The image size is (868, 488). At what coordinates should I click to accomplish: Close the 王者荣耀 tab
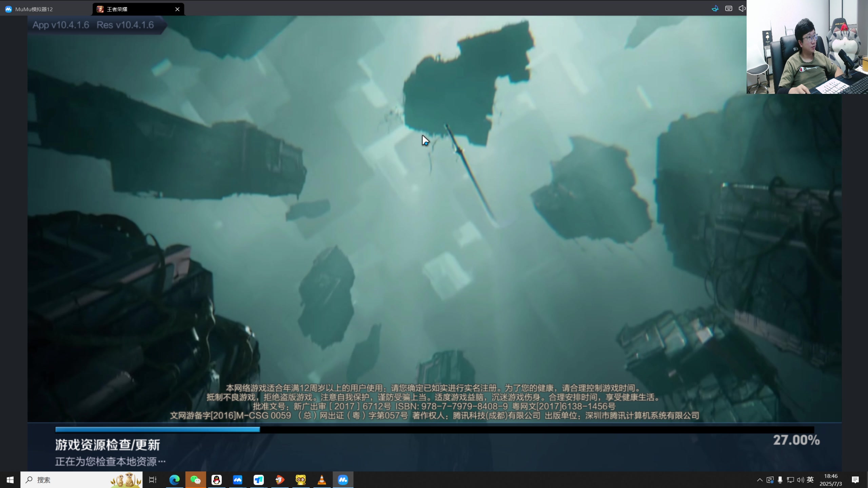tap(177, 9)
